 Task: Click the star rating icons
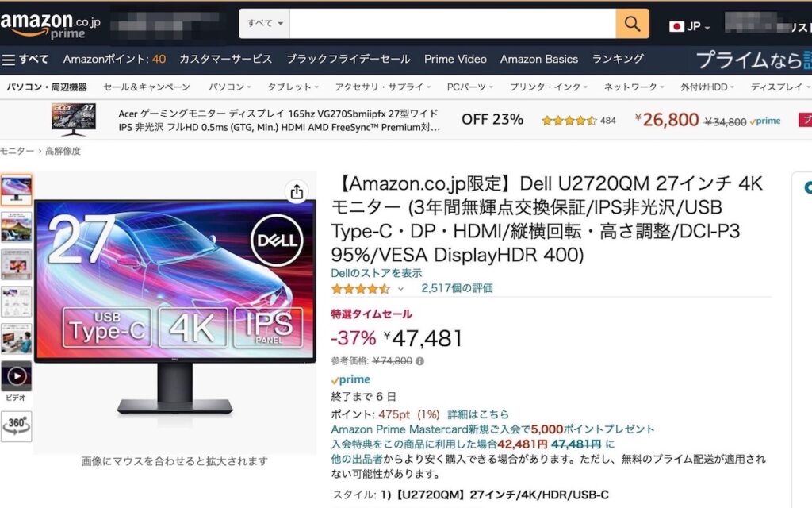[361, 289]
